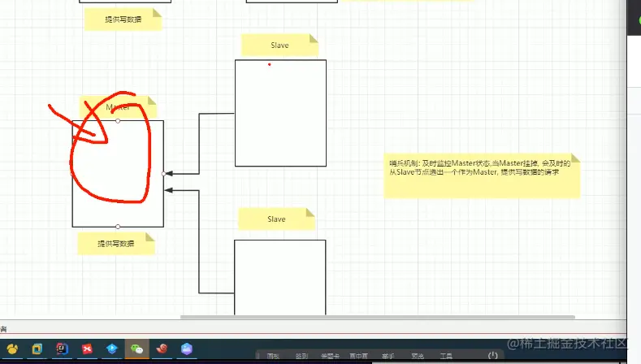Select the 提供写数据 note at the top
Viewport: 641px width, 364px height.
[x=123, y=19]
